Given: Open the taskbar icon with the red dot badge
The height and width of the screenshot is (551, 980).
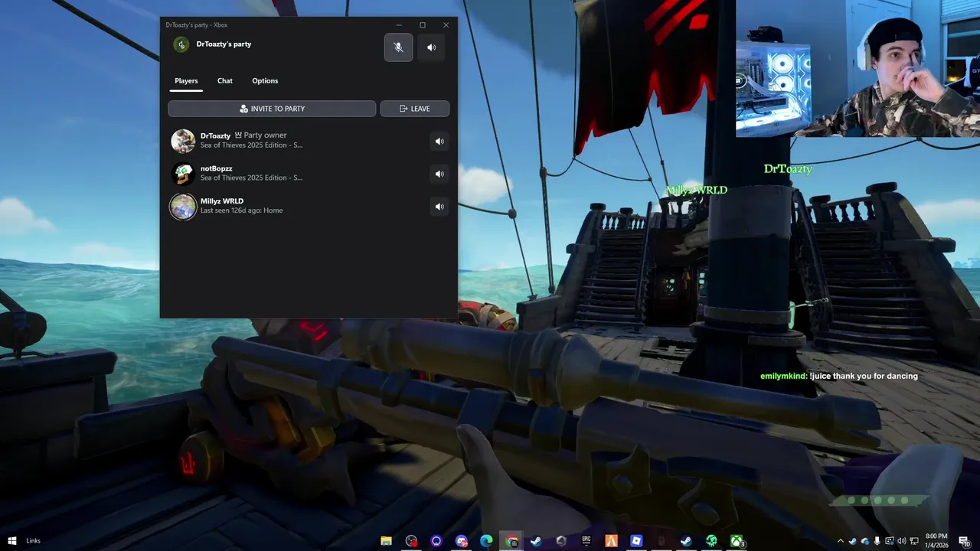Looking at the screenshot, I should [411, 540].
